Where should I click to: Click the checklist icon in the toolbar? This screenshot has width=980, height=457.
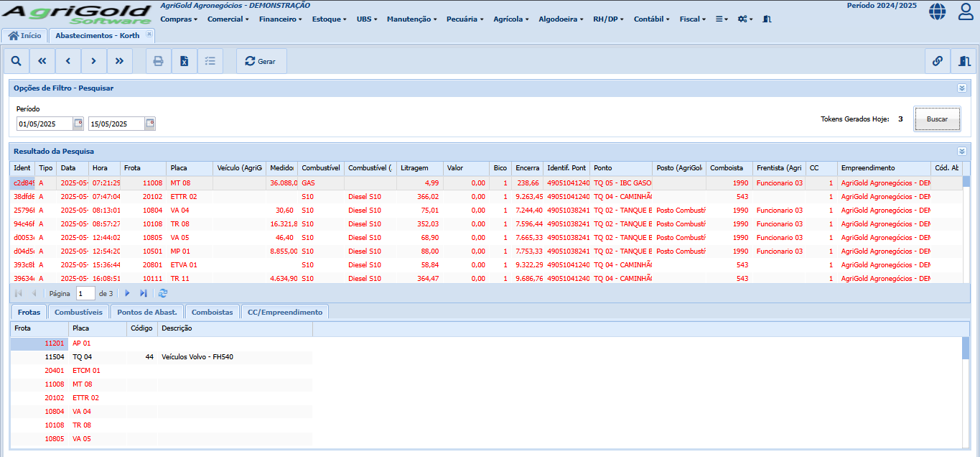[210, 61]
